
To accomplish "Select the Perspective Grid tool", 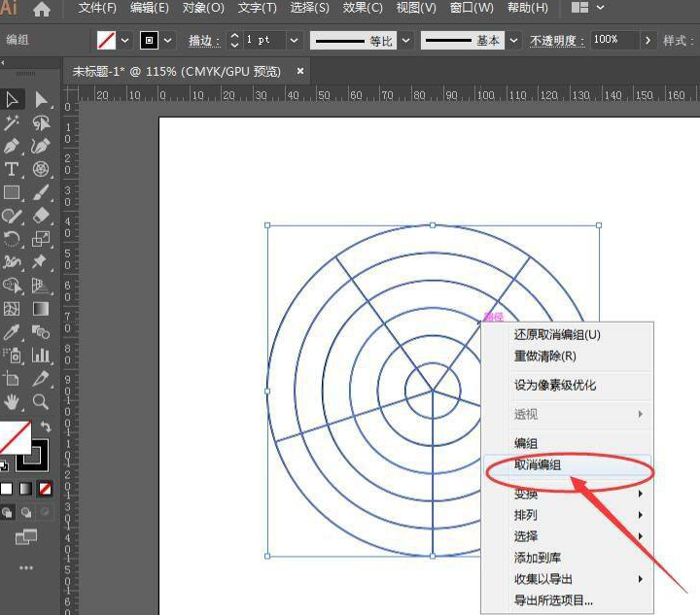I will (41, 286).
